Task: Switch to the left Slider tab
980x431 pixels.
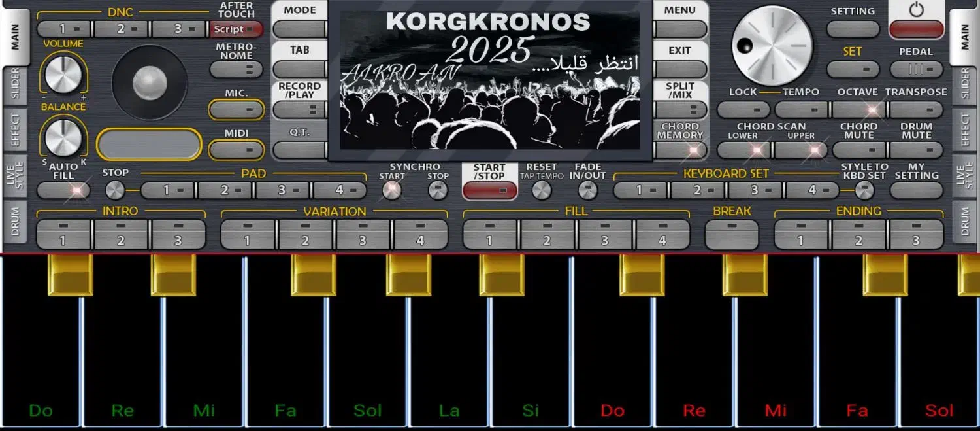Action: coord(14,84)
